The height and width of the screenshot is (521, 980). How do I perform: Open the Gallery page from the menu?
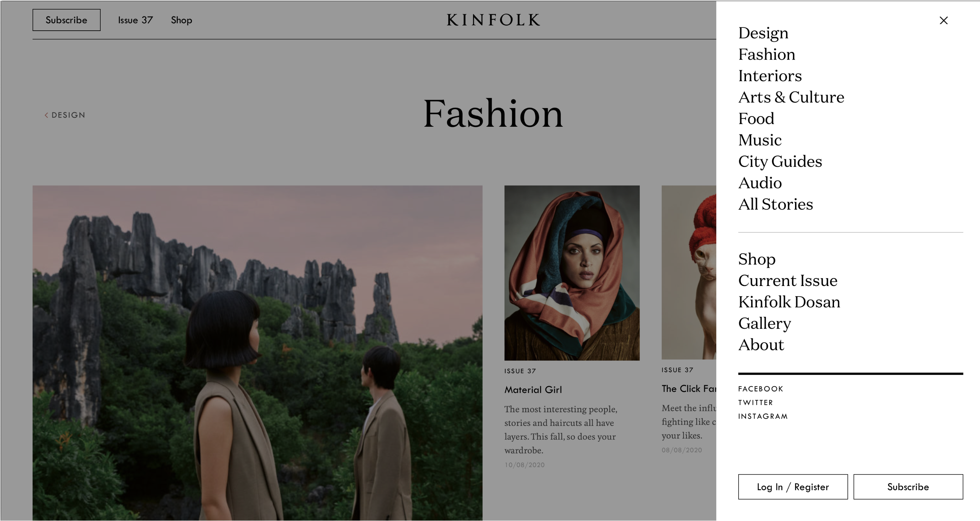point(765,323)
